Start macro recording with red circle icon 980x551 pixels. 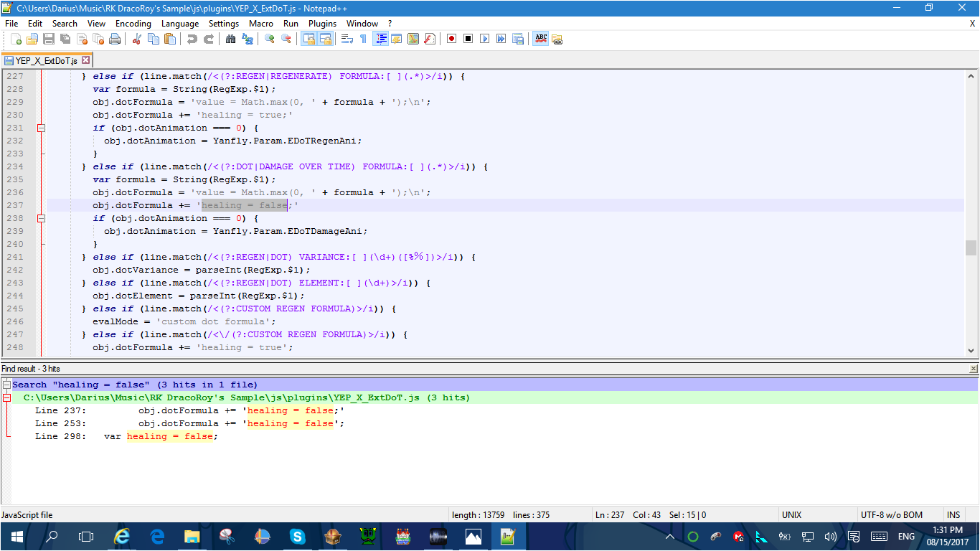click(x=451, y=39)
